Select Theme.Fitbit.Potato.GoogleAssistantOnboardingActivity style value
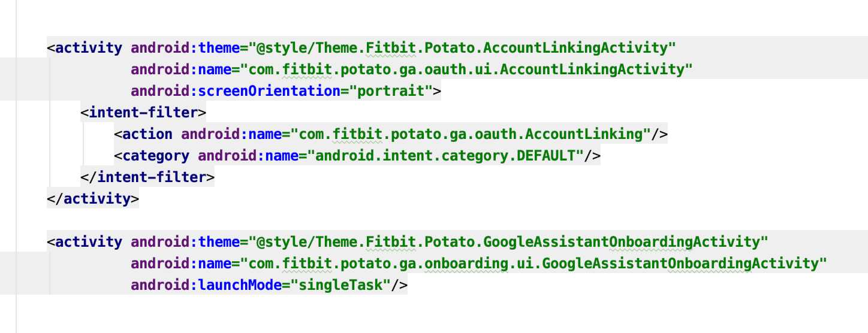This screenshot has height=333, width=868. 508,242
